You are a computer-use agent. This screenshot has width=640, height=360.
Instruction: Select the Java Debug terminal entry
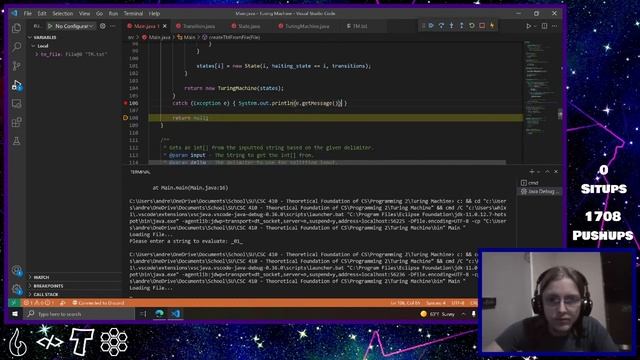click(x=539, y=191)
